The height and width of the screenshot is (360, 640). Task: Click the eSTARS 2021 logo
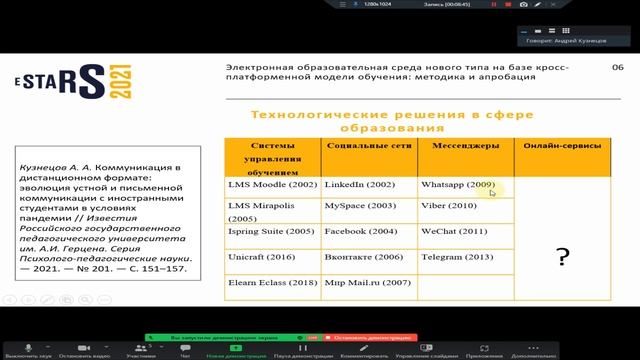73,81
